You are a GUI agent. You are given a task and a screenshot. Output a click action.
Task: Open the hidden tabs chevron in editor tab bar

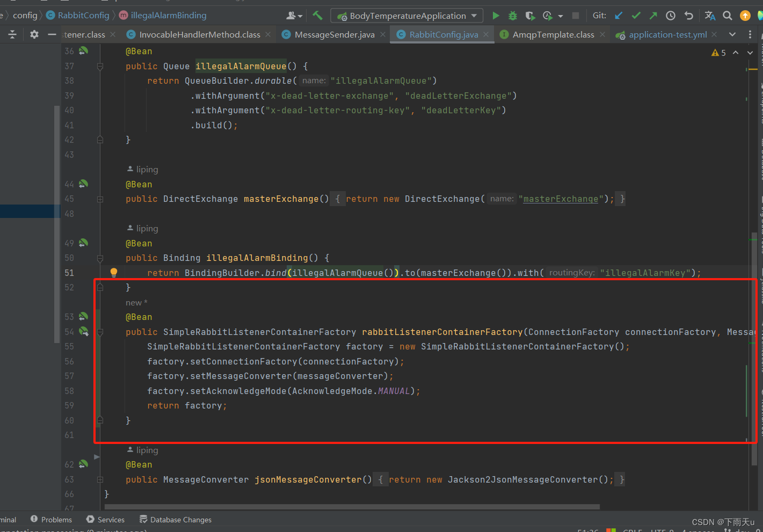coord(732,34)
